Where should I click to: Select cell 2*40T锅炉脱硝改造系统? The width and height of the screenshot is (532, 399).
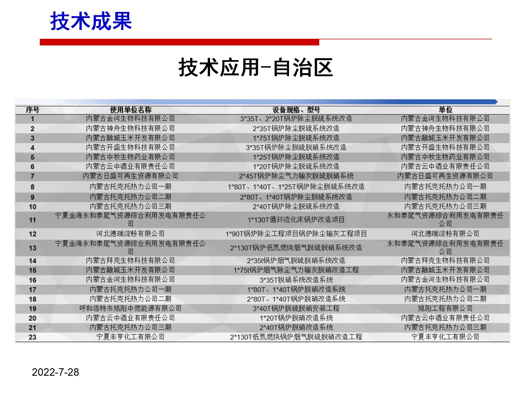(x=296, y=328)
